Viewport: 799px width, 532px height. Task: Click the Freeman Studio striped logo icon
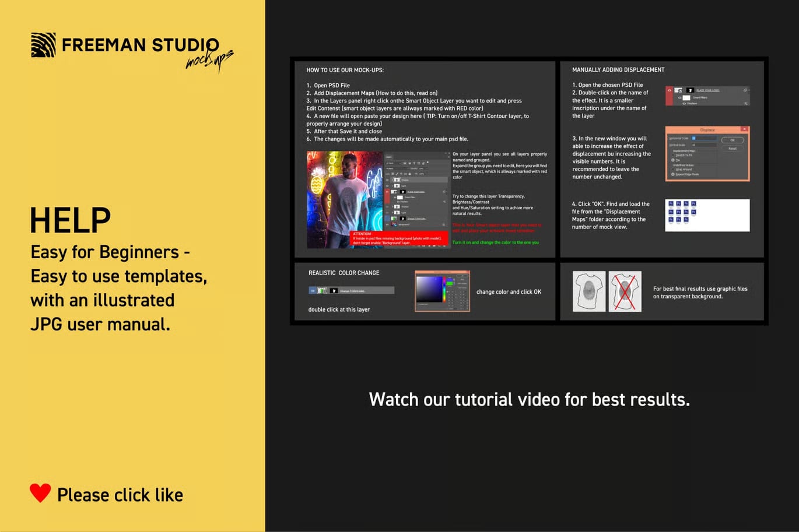pos(43,45)
